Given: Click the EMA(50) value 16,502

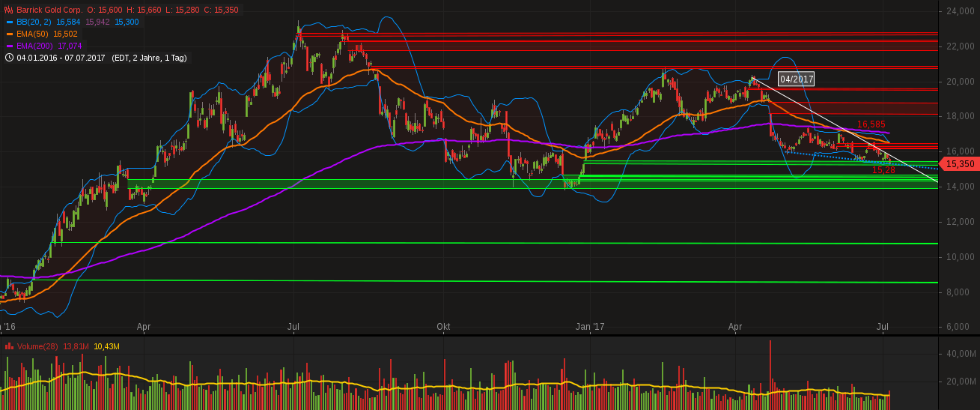Looking at the screenshot, I should [x=65, y=34].
